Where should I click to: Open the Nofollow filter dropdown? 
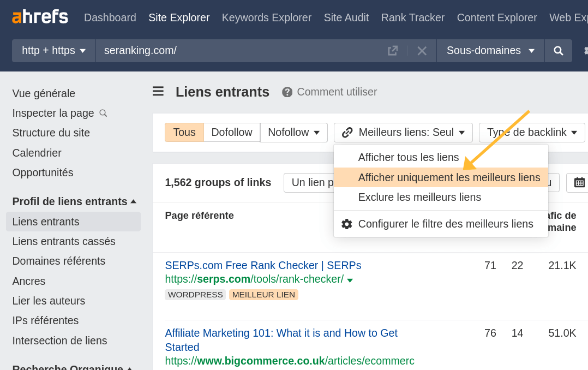click(293, 132)
